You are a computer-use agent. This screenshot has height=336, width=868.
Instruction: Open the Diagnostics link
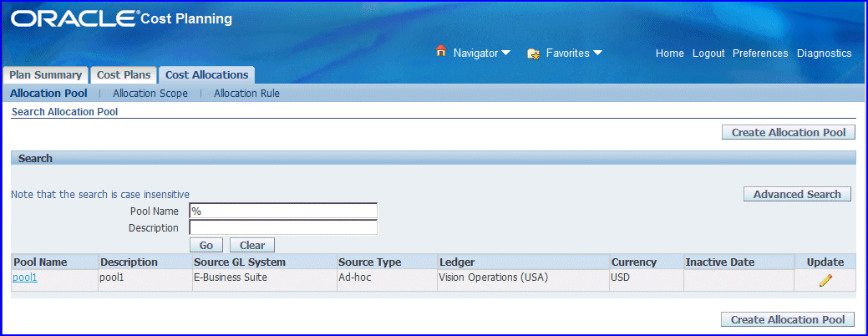[825, 53]
